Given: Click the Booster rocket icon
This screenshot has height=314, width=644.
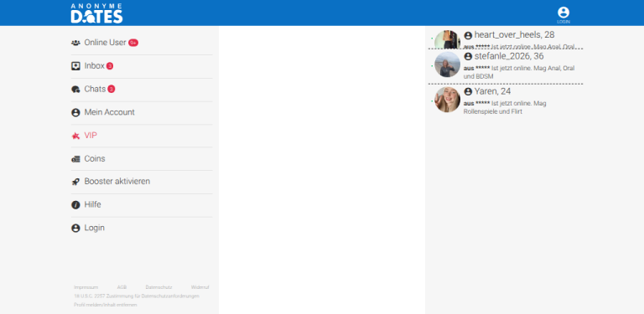Looking at the screenshot, I should (75, 182).
